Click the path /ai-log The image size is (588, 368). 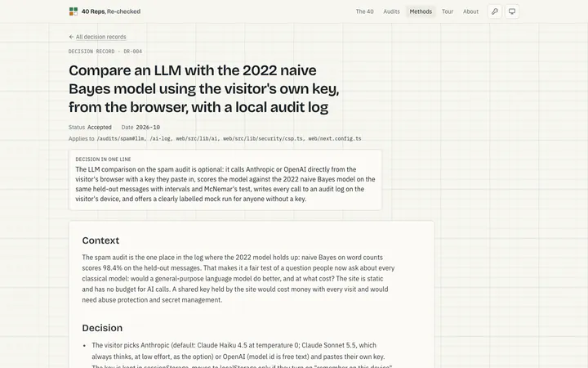click(161, 138)
